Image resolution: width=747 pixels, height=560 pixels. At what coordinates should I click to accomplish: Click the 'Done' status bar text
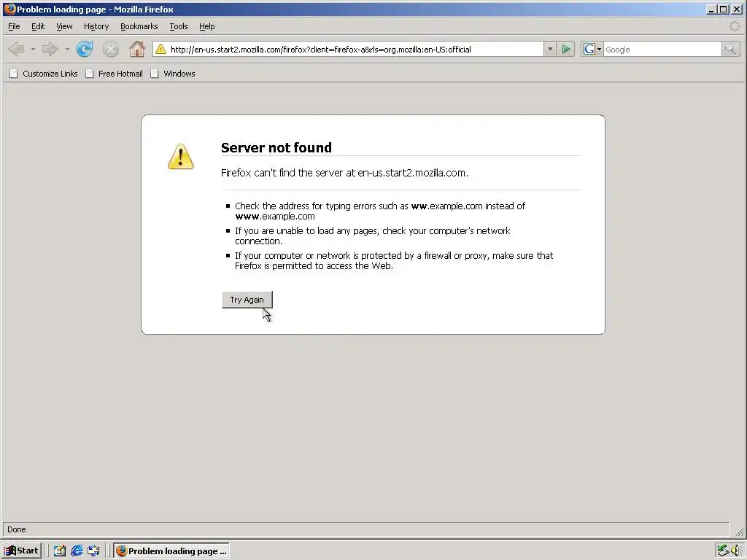17,529
